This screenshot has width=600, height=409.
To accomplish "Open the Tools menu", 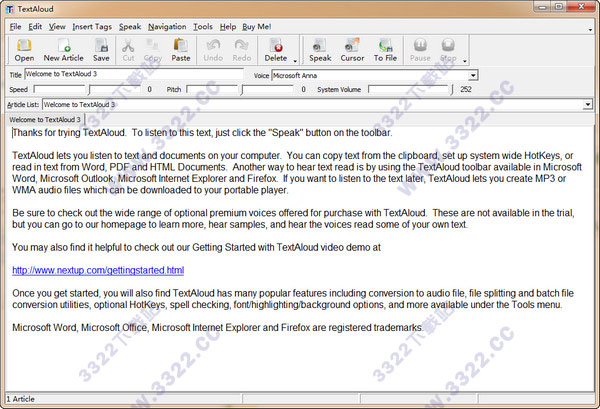I will pyautogui.click(x=202, y=26).
